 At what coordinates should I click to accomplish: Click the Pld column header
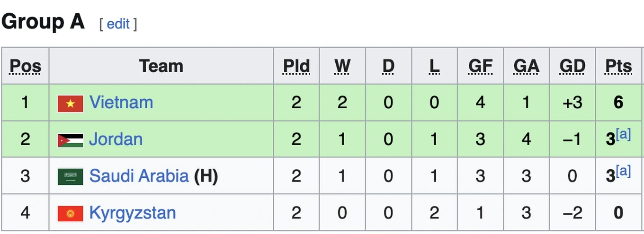click(296, 66)
